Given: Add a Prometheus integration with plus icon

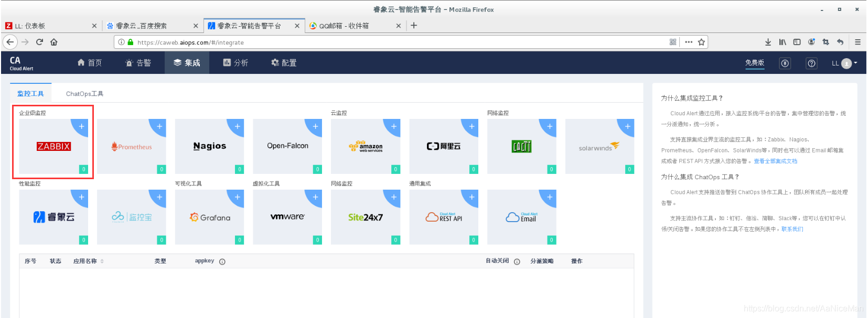Looking at the screenshot, I should click(159, 126).
